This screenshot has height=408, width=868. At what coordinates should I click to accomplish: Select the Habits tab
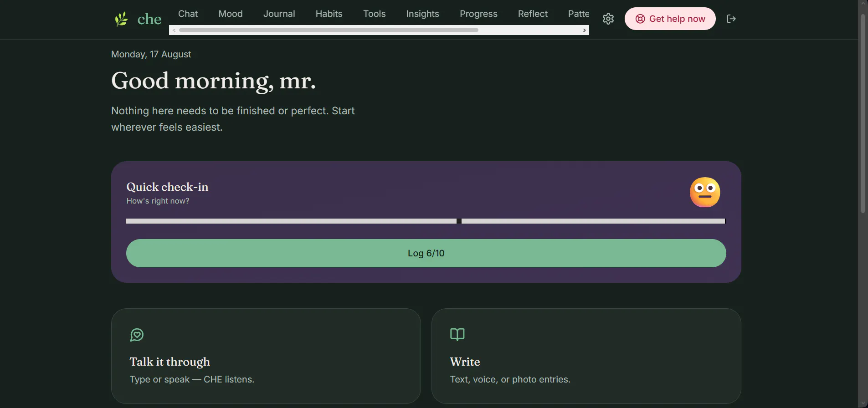coord(329,14)
